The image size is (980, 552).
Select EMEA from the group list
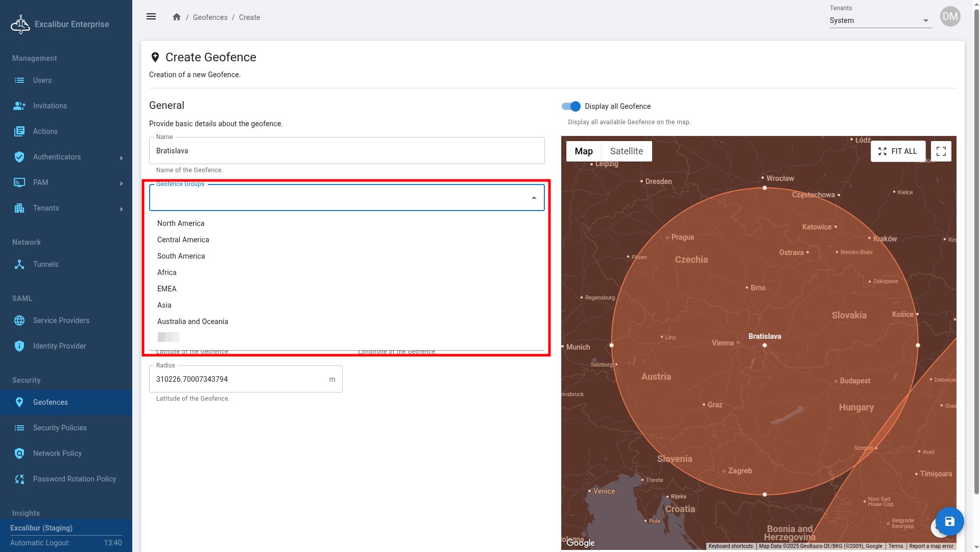[x=167, y=289]
